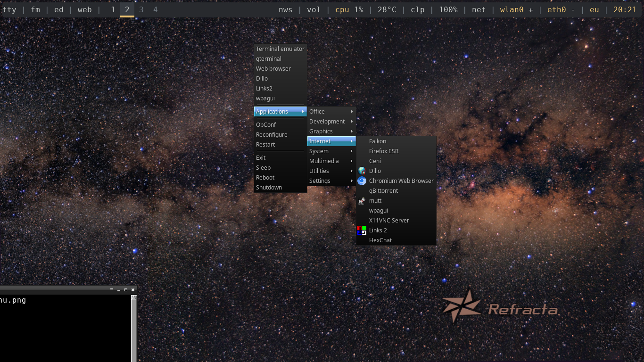644x362 pixels.
Task: Choose Web browser menu entry
Action: pos(281,68)
